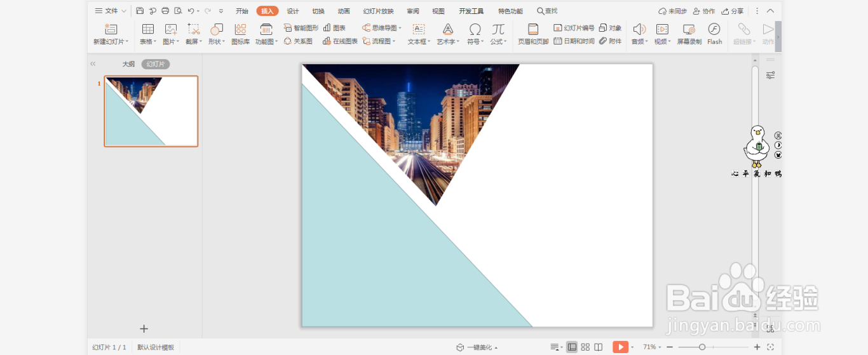
Task: Open Print Preview icon
Action: tap(178, 11)
